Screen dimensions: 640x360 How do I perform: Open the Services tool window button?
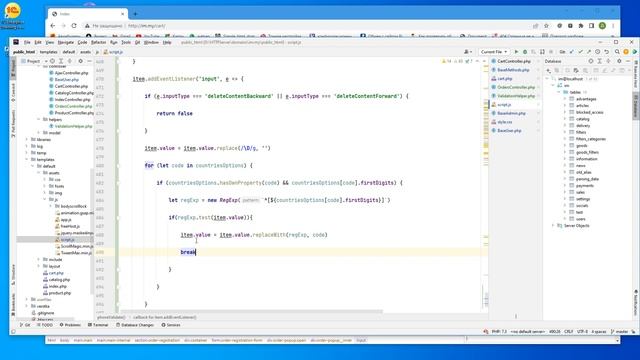[171, 325]
